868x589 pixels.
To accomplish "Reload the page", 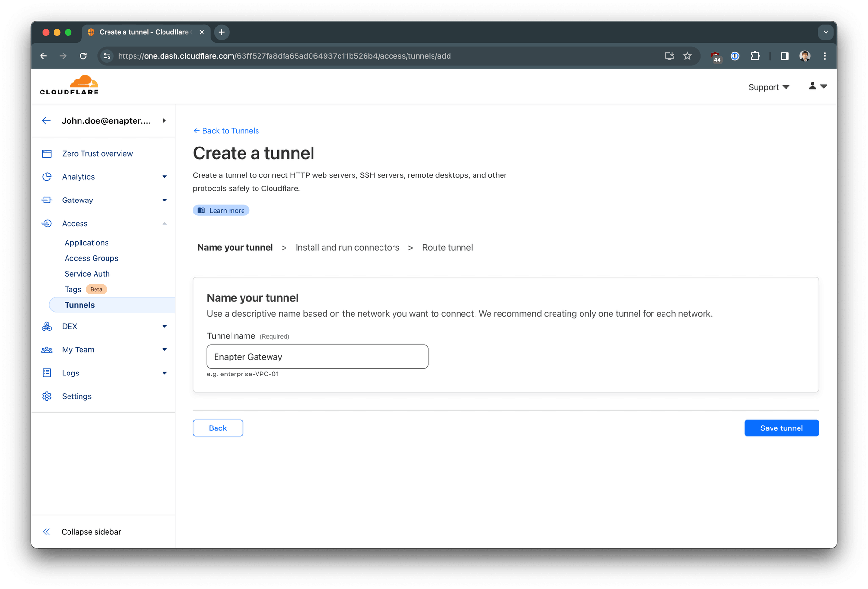I will 83,56.
